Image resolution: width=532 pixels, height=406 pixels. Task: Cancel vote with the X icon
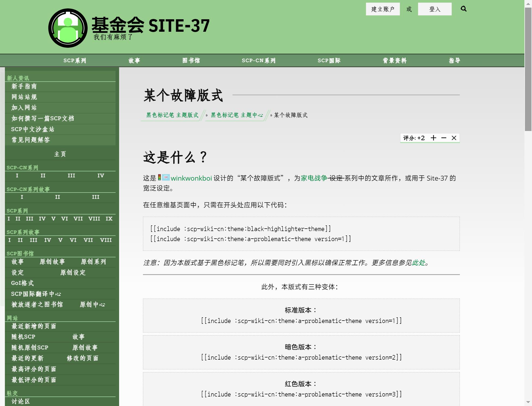point(454,138)
